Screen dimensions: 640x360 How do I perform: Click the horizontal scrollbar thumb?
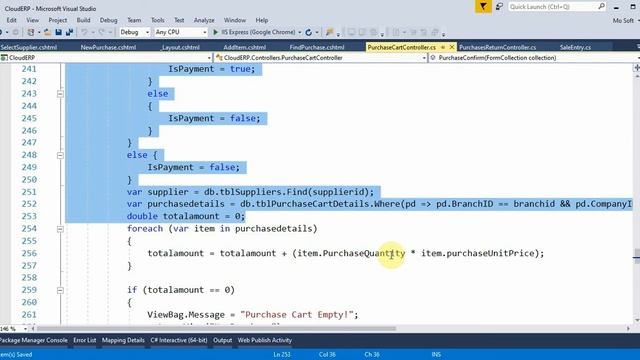[216, 329]
